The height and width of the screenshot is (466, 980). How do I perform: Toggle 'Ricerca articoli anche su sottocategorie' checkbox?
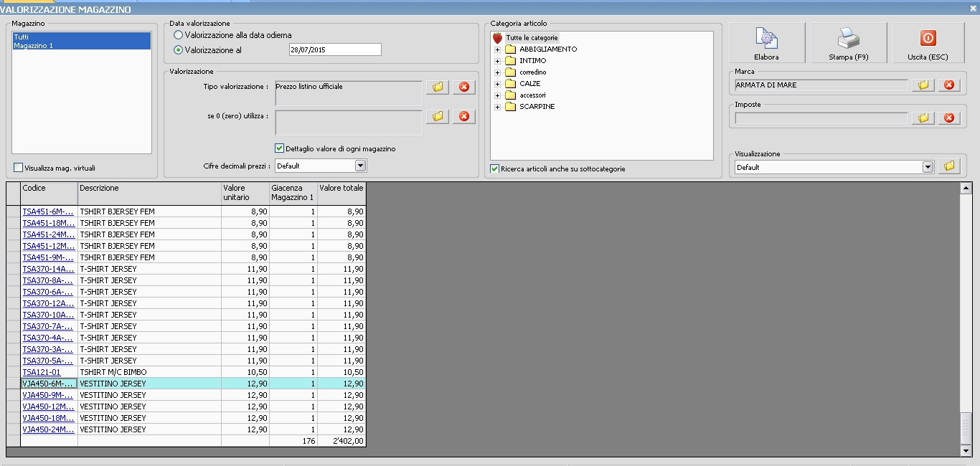(x=494, y=168)
